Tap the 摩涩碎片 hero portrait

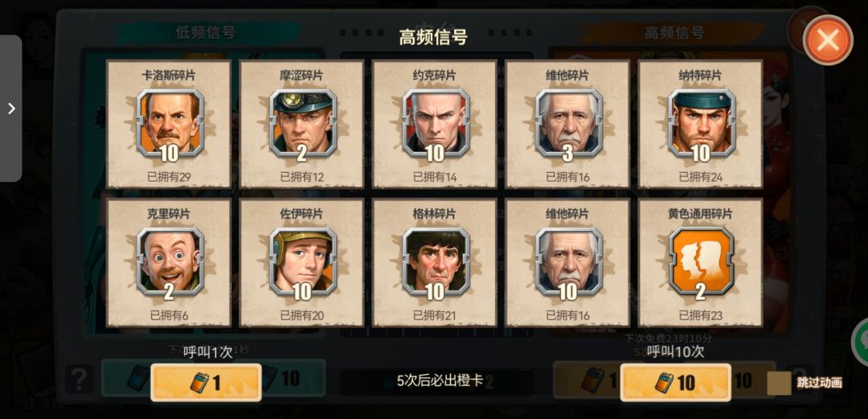[x=302, y=124]
